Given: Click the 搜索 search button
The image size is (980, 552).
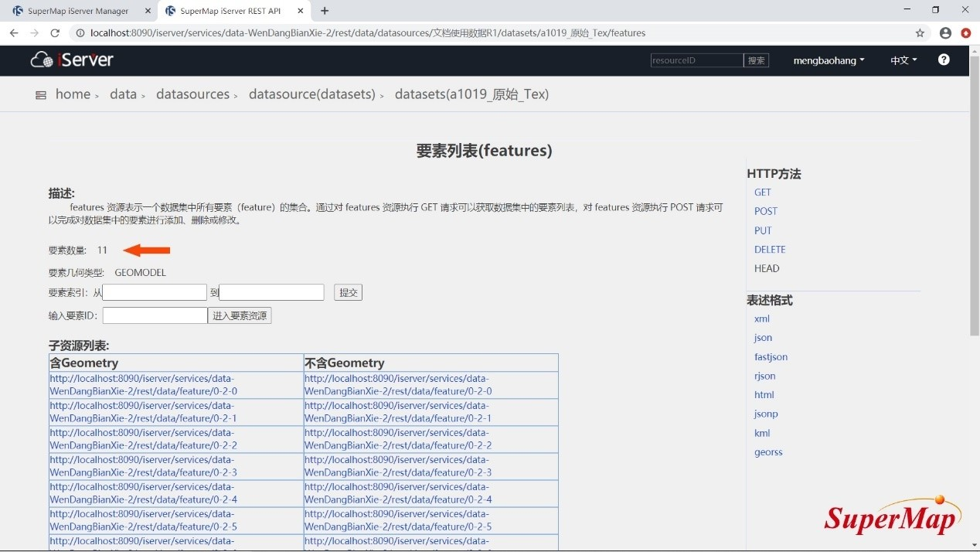Looking at the screenshot, I should 756,60.
